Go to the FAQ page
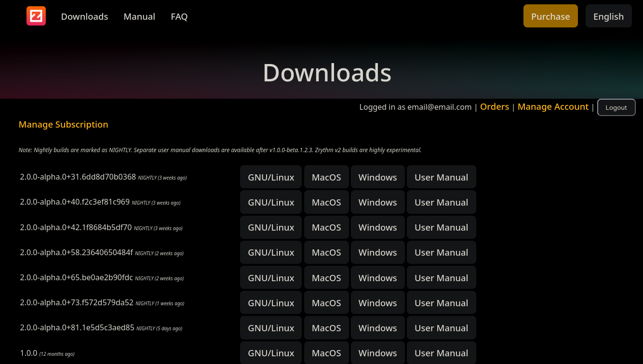Image resolution: width=643 pixels, height=364 pixels. point(179,16)
